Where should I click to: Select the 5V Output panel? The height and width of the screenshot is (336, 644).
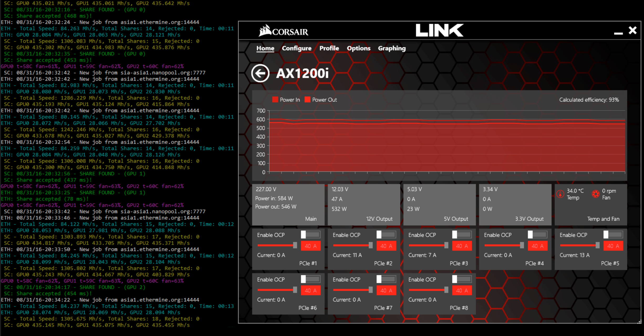(439, 205)
